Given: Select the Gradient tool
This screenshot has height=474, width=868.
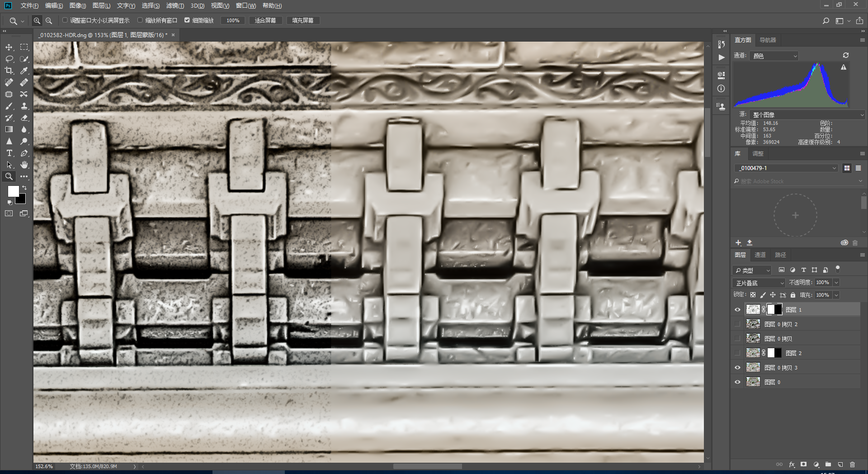Looking at the screenshot, I should [9, 129].
